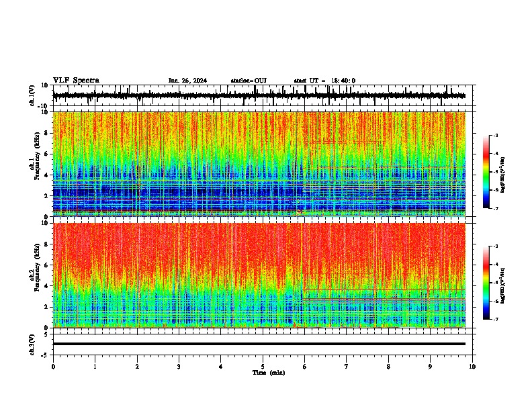
Task: Click the "-3" label on ch.2 color bar
Action: pos(495,246)
